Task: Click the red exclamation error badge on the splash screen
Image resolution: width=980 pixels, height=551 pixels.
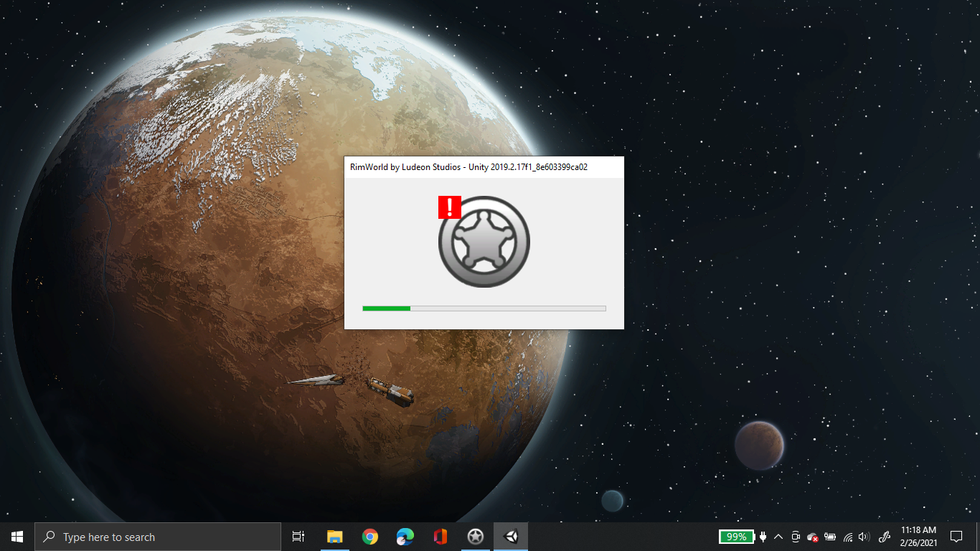Action: tap(448, 208)
